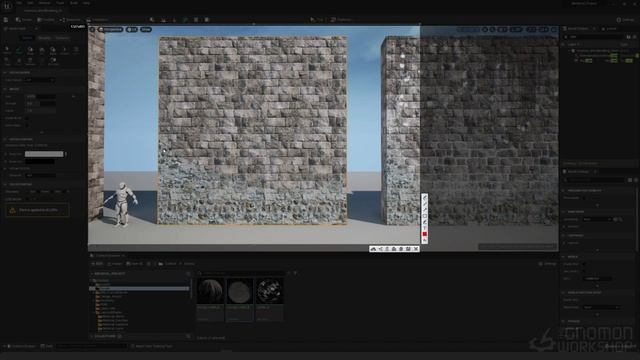Switch to the third mesh paint tab
The image size is (640, 360).
pos(62,38)
